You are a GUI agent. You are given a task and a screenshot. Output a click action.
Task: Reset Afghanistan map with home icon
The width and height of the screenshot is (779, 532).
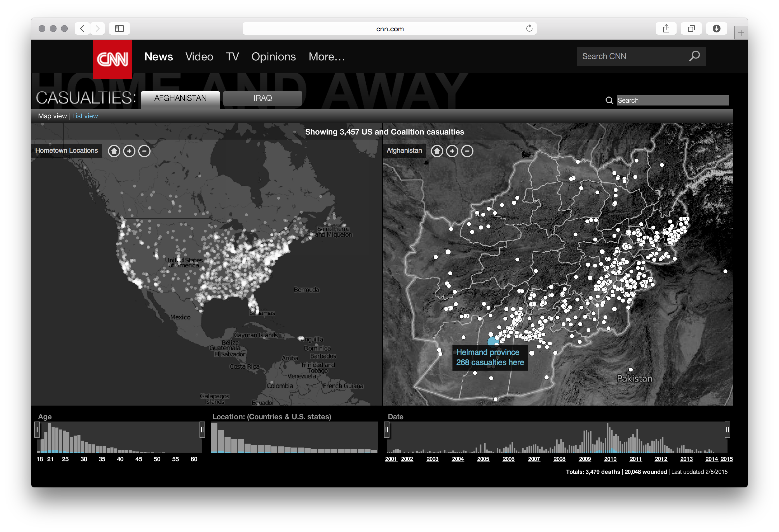(437, 151)
